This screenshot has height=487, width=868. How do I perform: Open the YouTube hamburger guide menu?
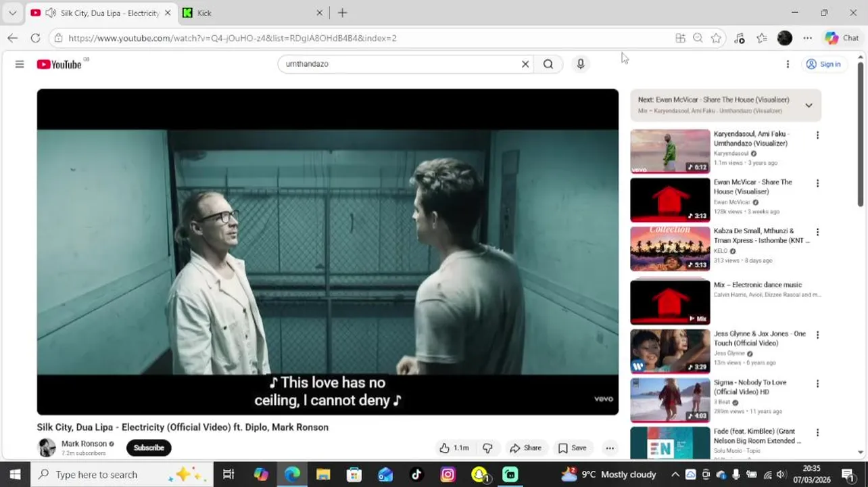click(20, 64)
